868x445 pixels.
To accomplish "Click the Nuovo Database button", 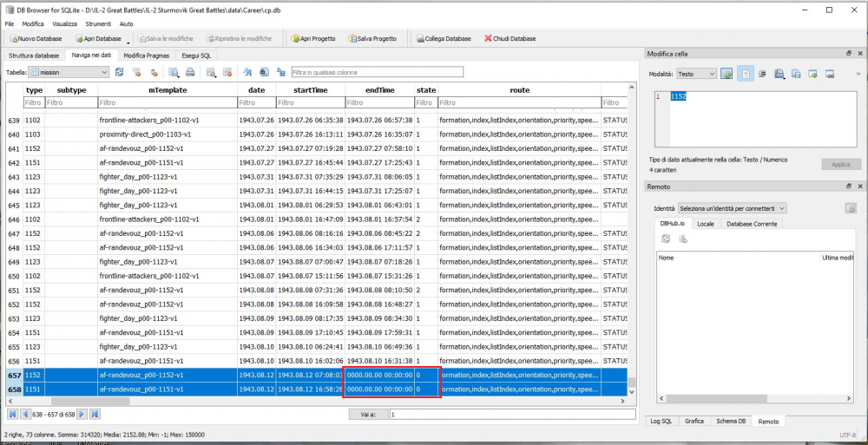I will point(36,39).
